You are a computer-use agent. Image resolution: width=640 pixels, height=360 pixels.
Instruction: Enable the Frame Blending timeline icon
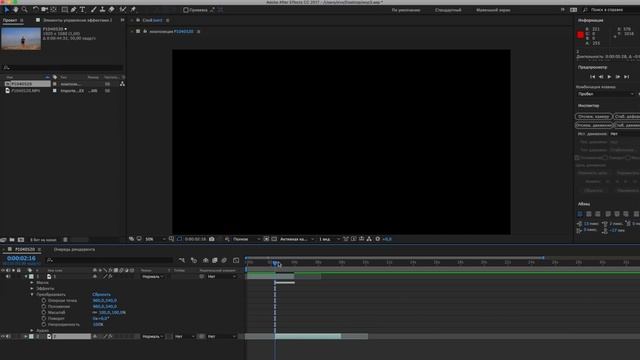pos(215,260)
